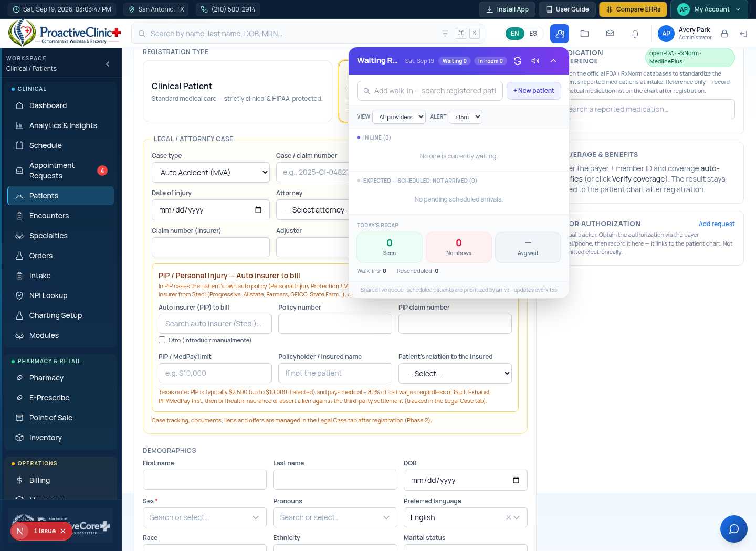Click the PIP / MedPay limit field
Screen dimensions: 756x551
215,374
